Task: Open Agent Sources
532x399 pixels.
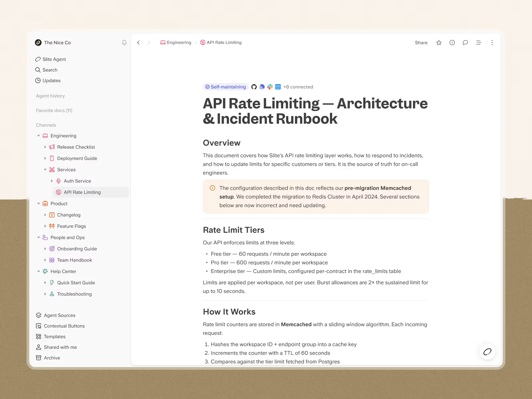Action: pyautogui.click(x=56, y=315)
